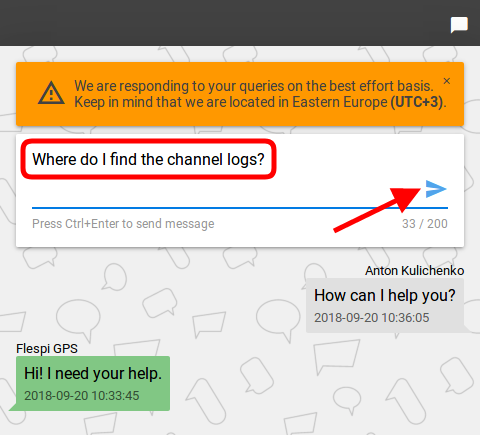Click the 'Hi! I need your help.' message bubble
This screenshot has height=435, width=480.
(x=93, y=383)
